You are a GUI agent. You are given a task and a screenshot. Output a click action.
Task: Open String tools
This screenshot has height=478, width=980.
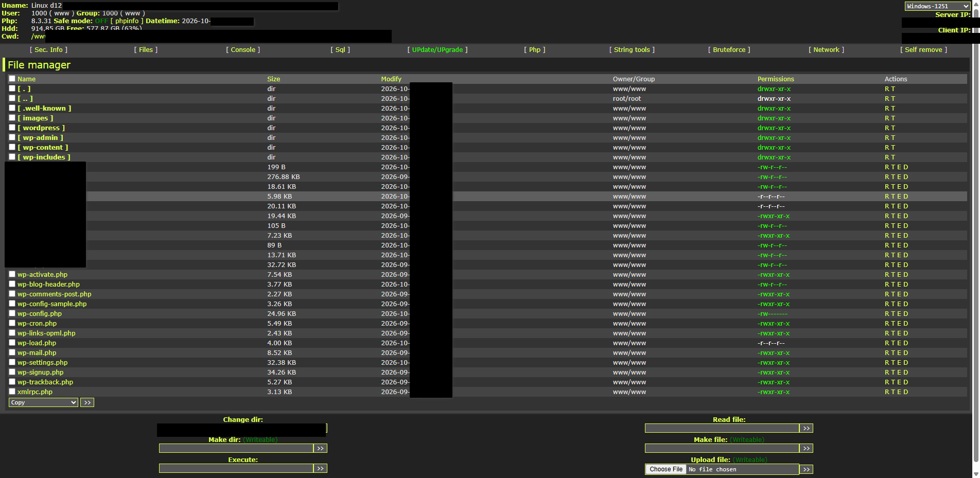[x=632, y=50]
